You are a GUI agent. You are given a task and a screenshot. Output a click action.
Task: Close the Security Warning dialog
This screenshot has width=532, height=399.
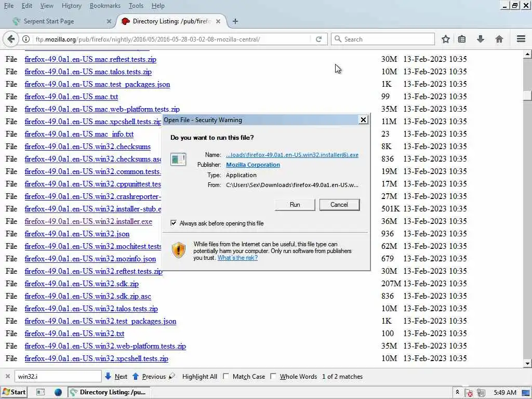pyautogui.click(x=363, y=120)
